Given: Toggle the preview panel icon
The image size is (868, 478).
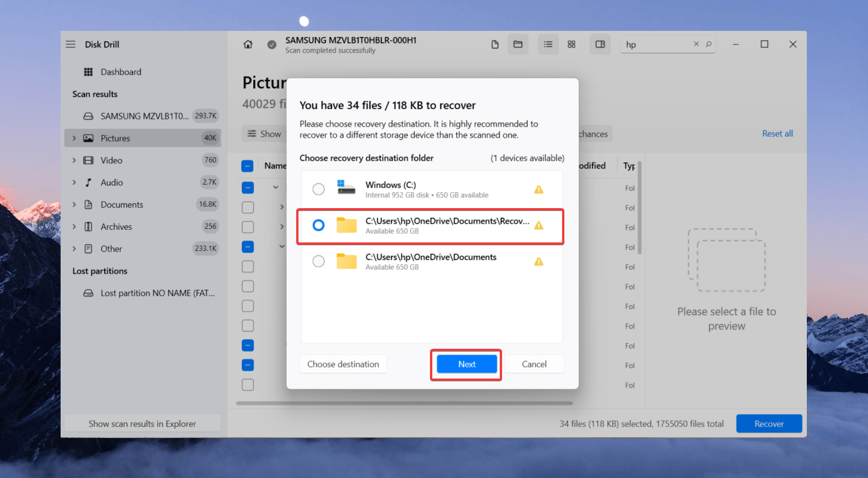Looking at the screenshot, I should tap(600, 44).
